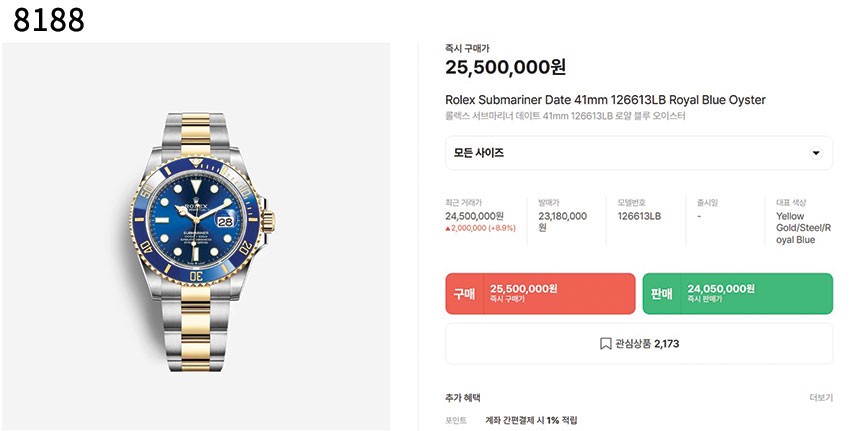Viewport: 860px width, 431px height.
Task: Open the 모든 사이즈 dropdown arrow
Action: 816,153
